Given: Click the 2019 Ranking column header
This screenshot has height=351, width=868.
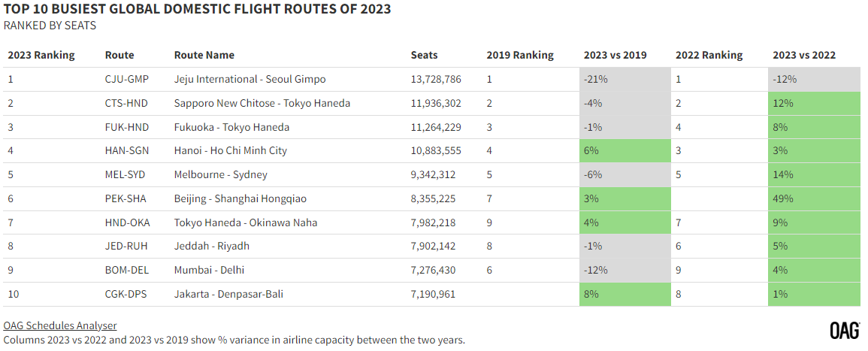Looking at the screenshot, I should pyautogui.click(x=520, y=56).
